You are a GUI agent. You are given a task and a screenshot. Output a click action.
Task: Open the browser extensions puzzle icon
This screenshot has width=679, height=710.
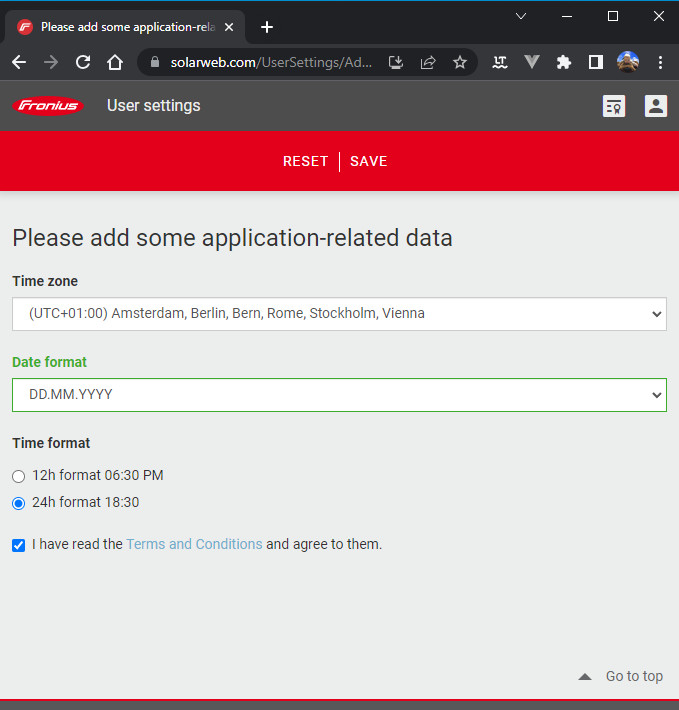(564, 62)
